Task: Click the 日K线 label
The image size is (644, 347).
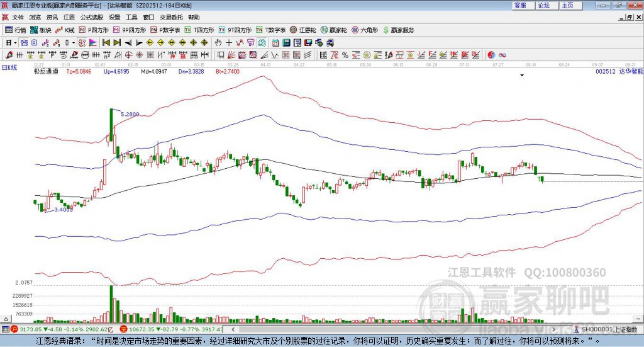Action: pyautogui.click(x=9, y=67)
